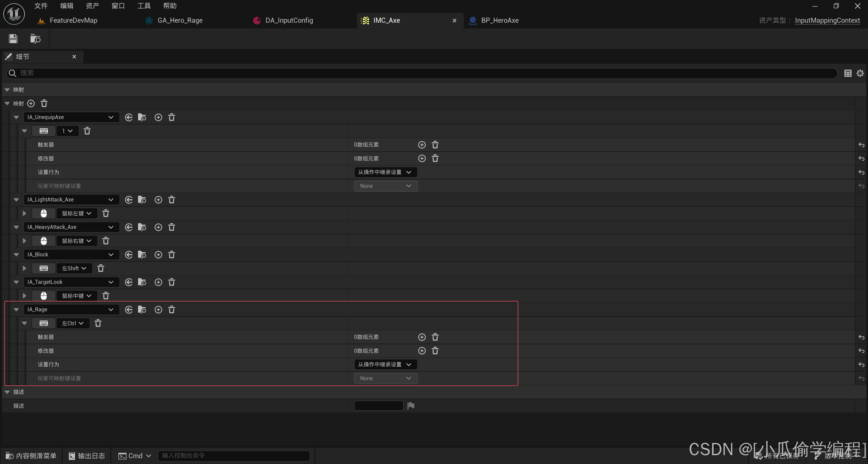
Task: Open 内容侧滑菜单 content drawer
Action: 31,456
